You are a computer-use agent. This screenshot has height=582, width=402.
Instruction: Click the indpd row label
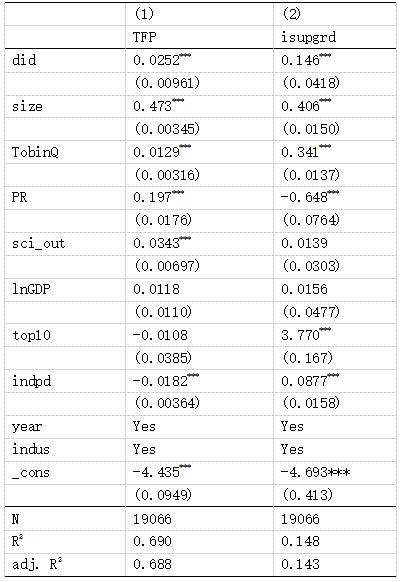pos(65,381)
